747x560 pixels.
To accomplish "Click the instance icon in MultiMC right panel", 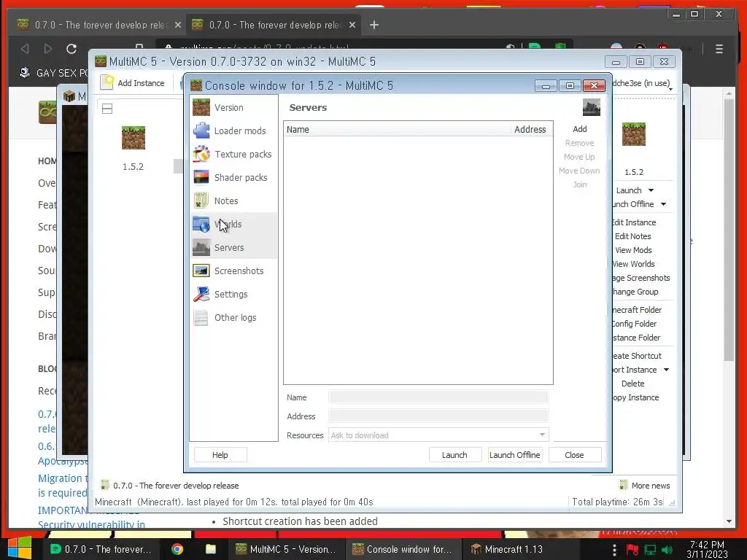I will 634,134.
